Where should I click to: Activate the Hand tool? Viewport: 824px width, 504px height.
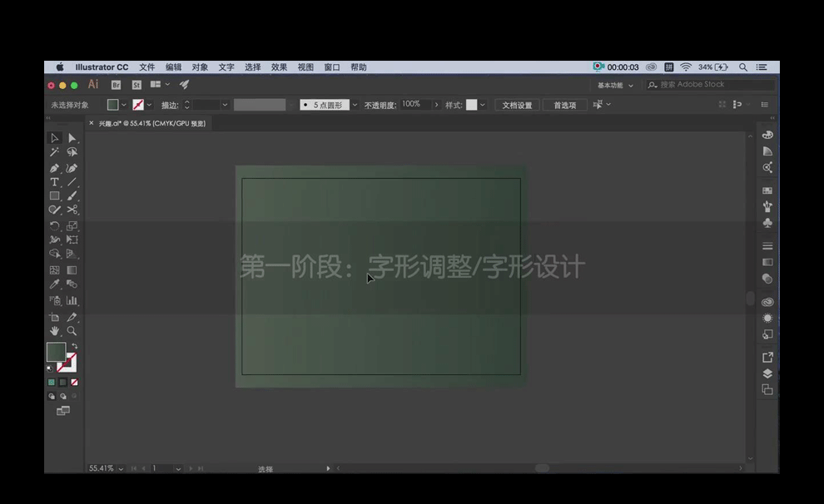54,331
